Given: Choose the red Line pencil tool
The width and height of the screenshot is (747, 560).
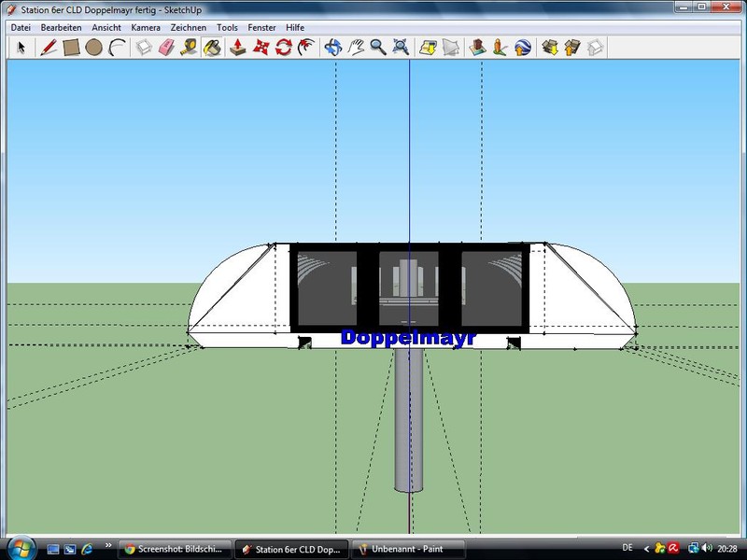Looking at the screenshot, I should pos(49,48).
